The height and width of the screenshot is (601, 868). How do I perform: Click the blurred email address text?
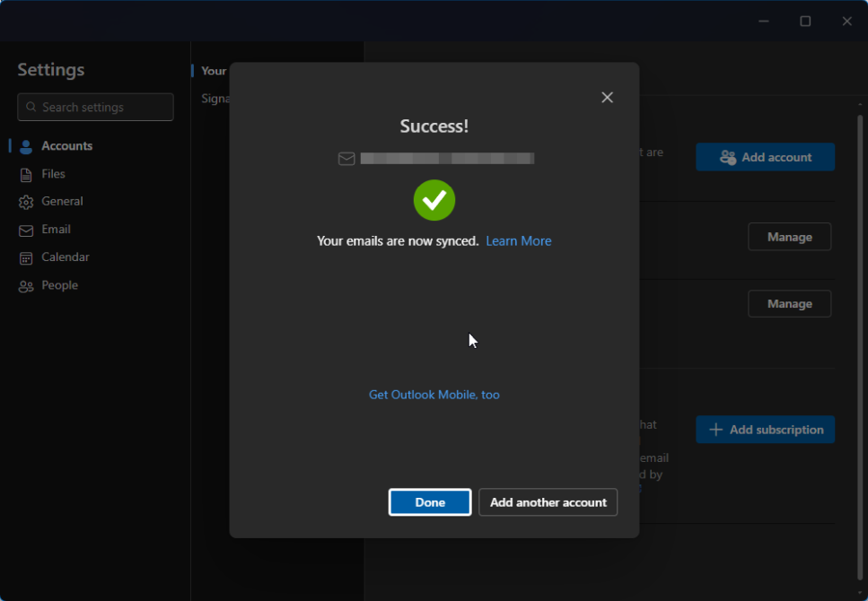click(447, 158)
